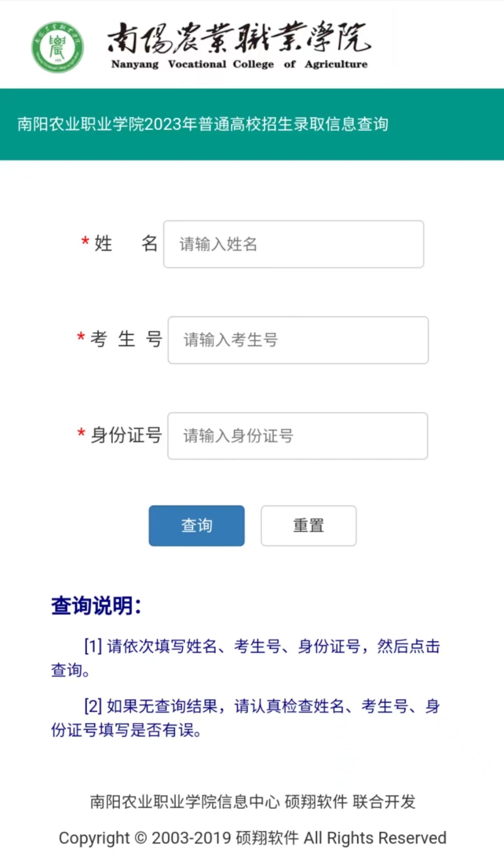The image size is (504, 858).
Task: Focus the 请输入考生号 exam number field
Action: tap(298, 340)
